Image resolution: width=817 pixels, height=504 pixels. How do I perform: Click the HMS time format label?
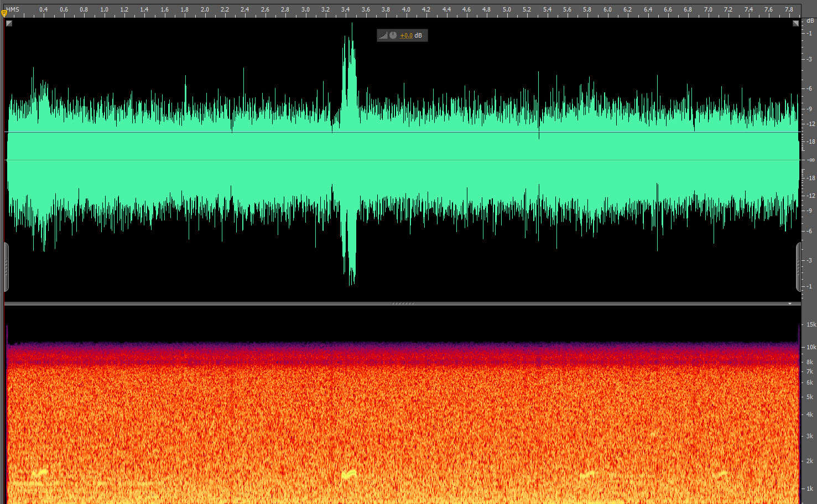click(13, 9)
